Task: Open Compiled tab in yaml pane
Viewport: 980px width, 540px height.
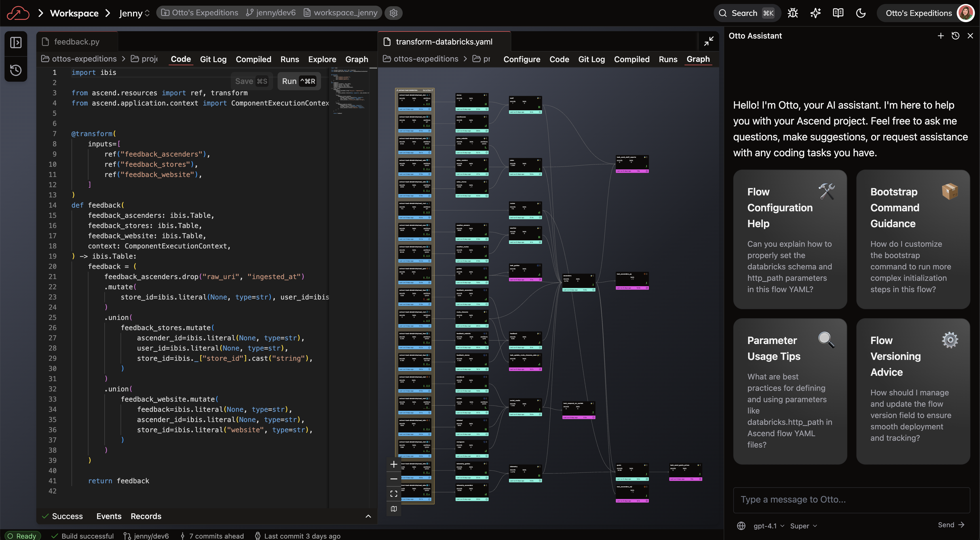Action: point(631,59)
